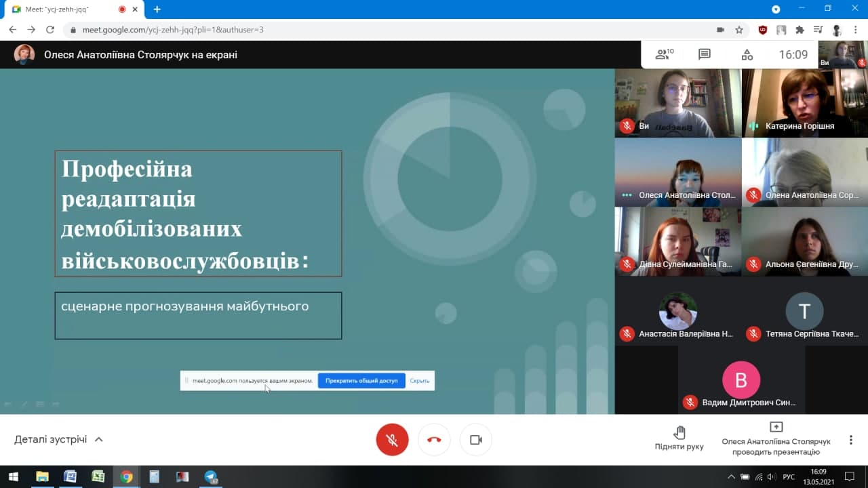Open a new Chrome tab
The width and height of the screenshot is (868, 488).
(157, 9)
